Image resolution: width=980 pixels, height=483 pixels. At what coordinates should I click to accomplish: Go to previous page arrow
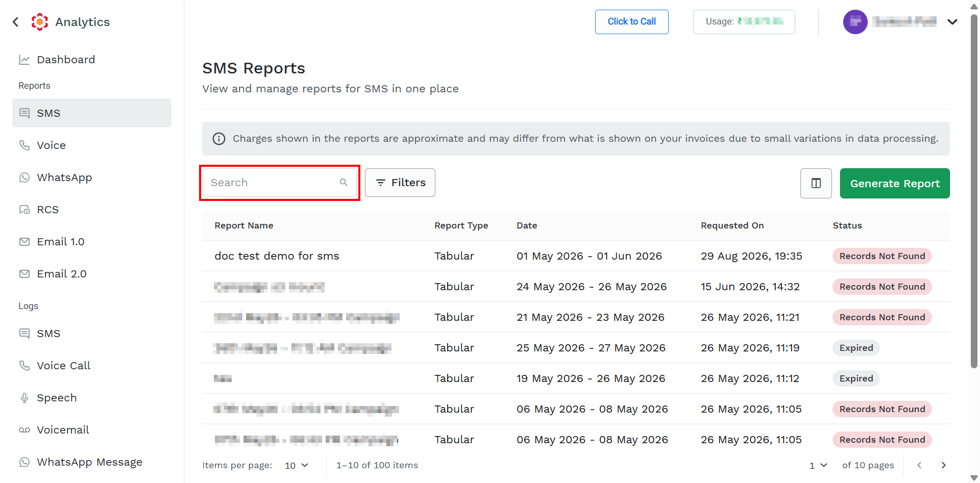coord(919,465)
